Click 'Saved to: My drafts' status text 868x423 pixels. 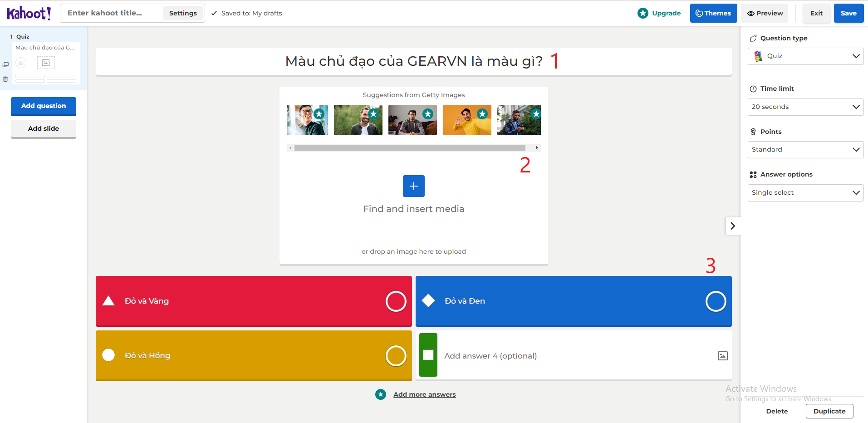click(251, 13)
